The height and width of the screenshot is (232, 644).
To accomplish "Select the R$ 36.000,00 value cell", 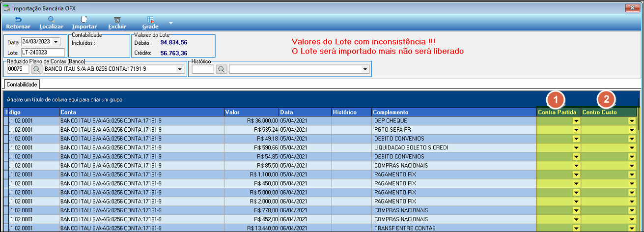I will pos(251,121).
